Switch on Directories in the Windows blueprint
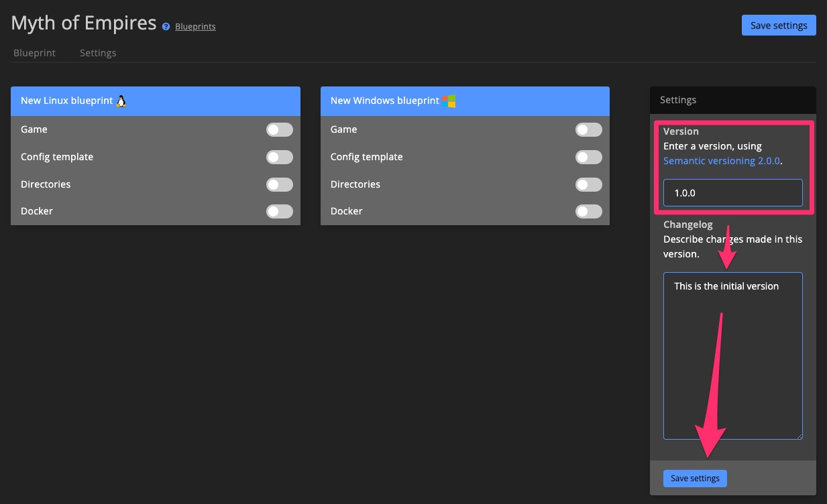 click(x=589, y=184)
